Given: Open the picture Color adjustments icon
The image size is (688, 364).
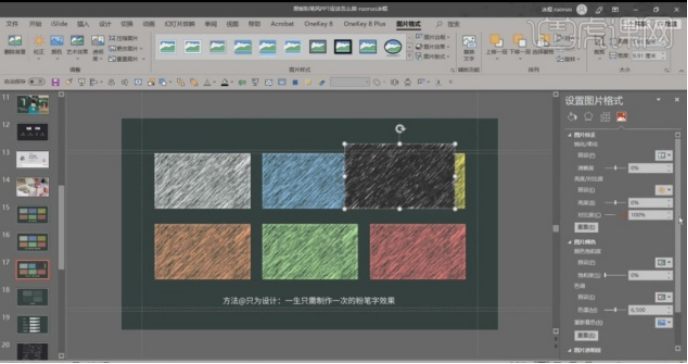Looking at the screenshot, I should (57, 41).
